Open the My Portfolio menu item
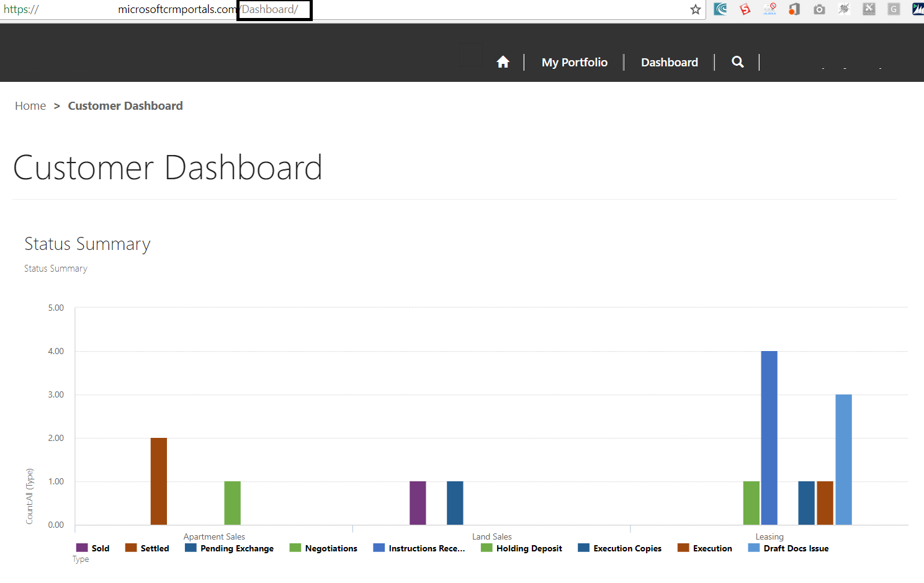The image size is (924, 583). click(574, 62)
